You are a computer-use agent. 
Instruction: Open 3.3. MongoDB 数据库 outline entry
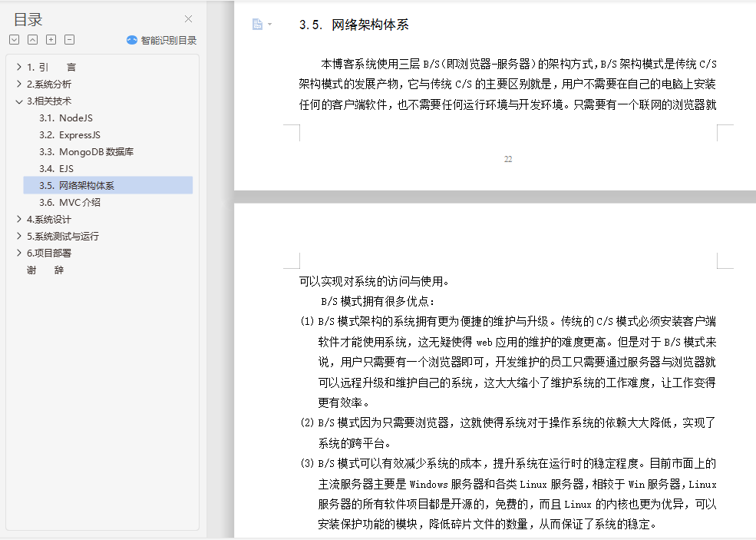[x=86, y=151]
